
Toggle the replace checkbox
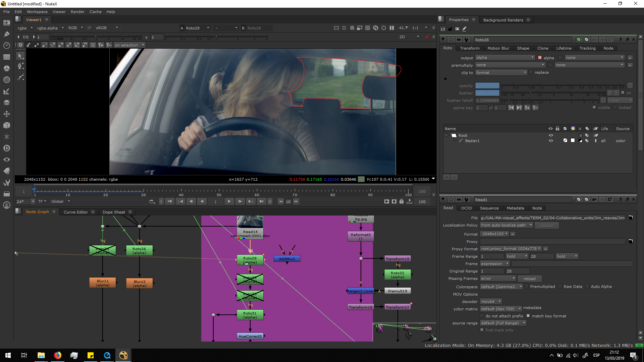[531, 72]
